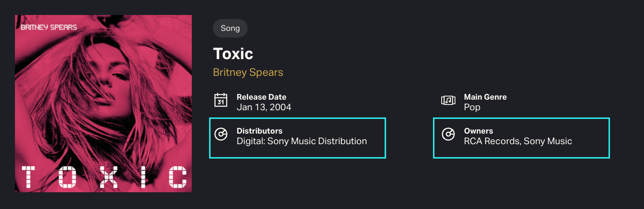Click the disc icon next to Owners
Screen dimensions: 644x209
tap(448, 134)
